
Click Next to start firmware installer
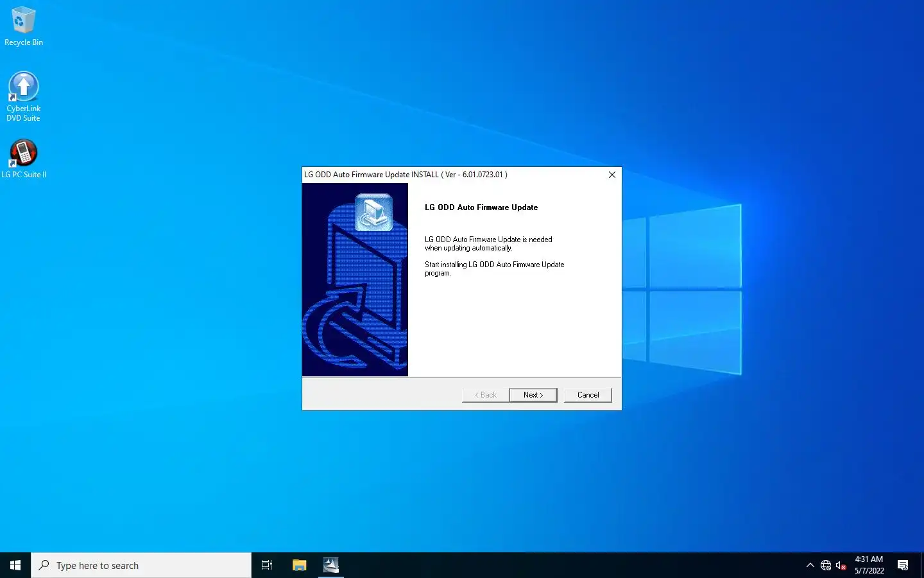point(533,395)
